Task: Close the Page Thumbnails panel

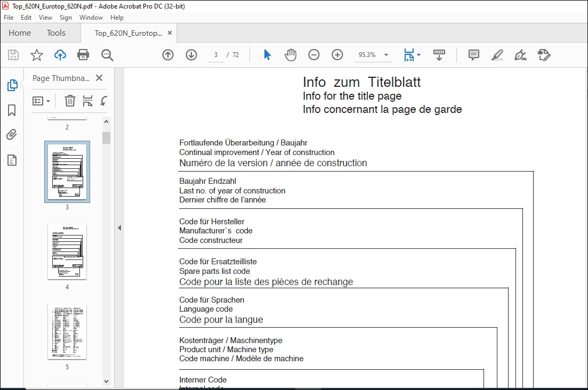Action: coord(99,78)
